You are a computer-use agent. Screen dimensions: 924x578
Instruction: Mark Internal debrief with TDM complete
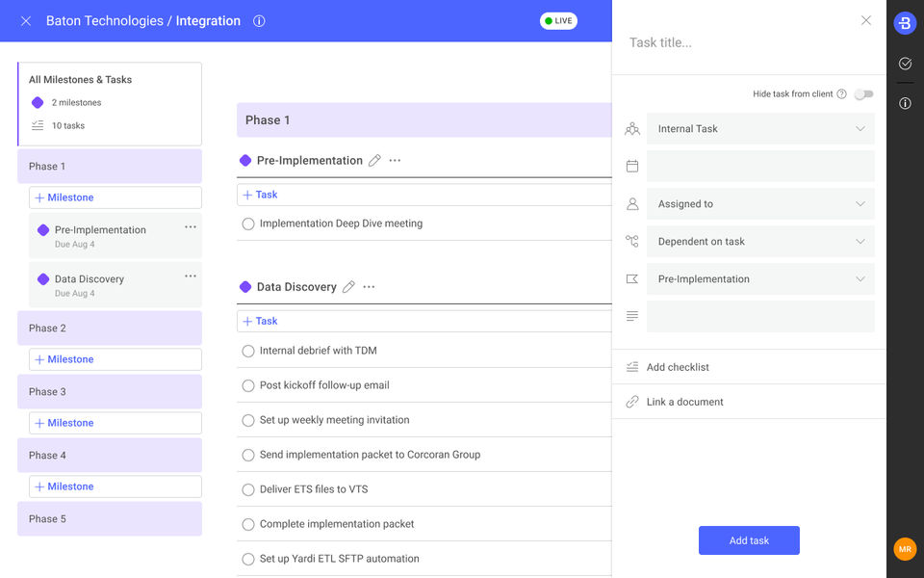point(248,351)
